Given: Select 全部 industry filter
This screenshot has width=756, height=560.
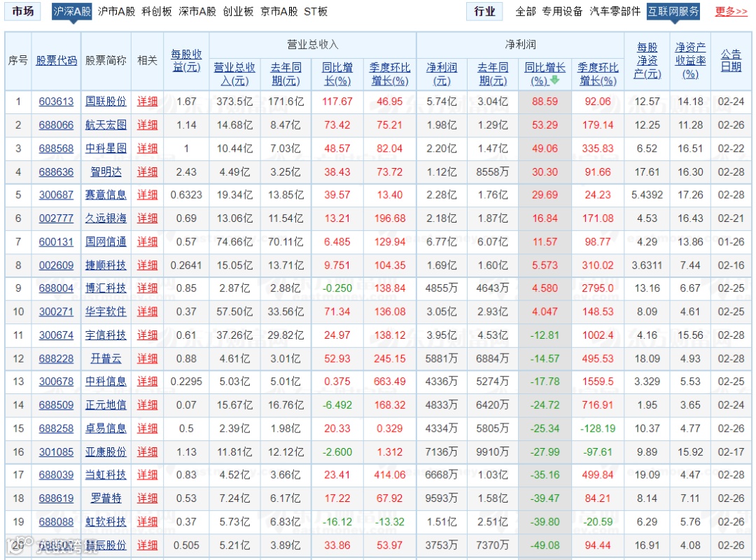Looking at the screenshot, I should (526, 11).
